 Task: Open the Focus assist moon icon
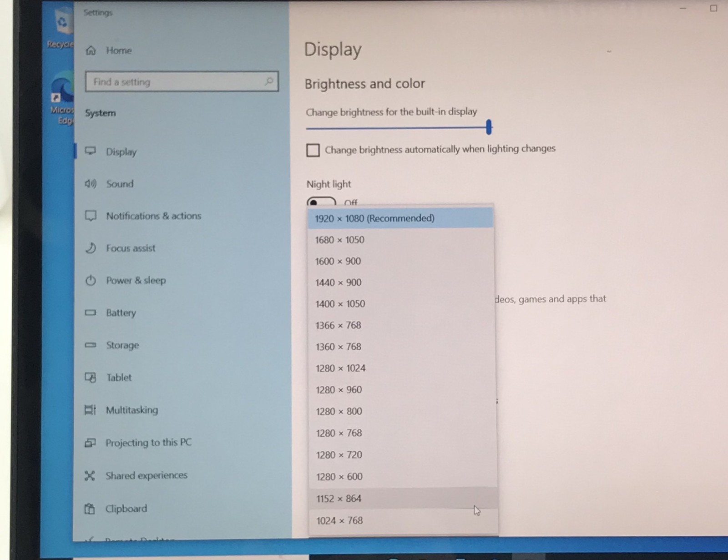pos(91,248)
